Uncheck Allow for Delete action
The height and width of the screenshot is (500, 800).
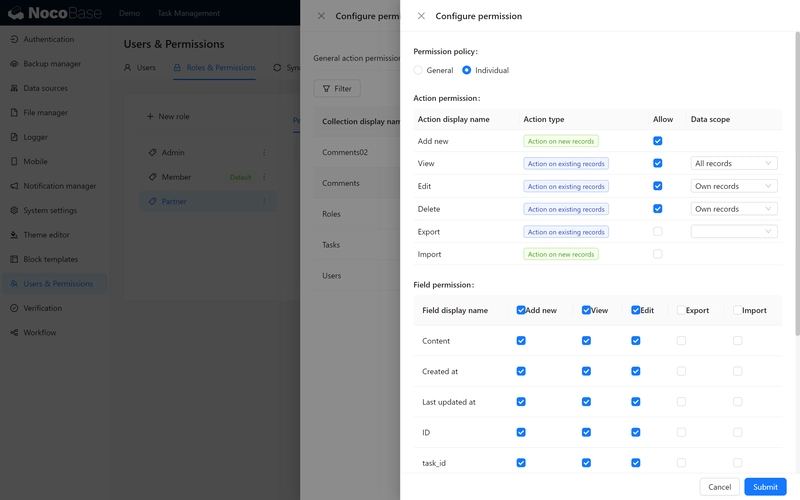(x=658, y=209)
